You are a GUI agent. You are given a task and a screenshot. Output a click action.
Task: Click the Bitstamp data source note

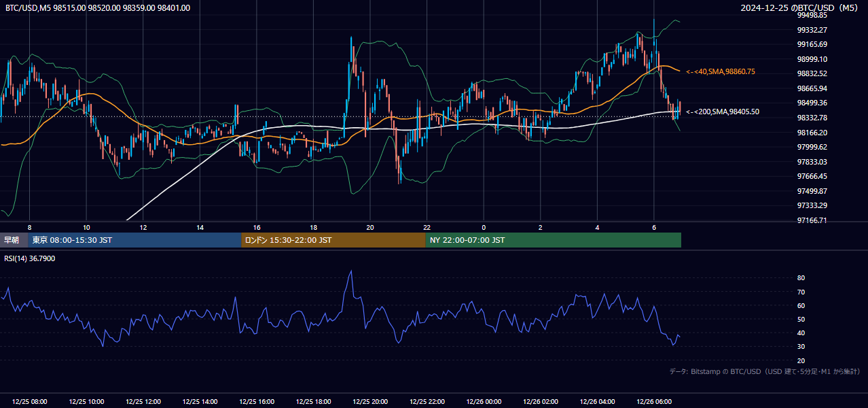coord(765,371)
